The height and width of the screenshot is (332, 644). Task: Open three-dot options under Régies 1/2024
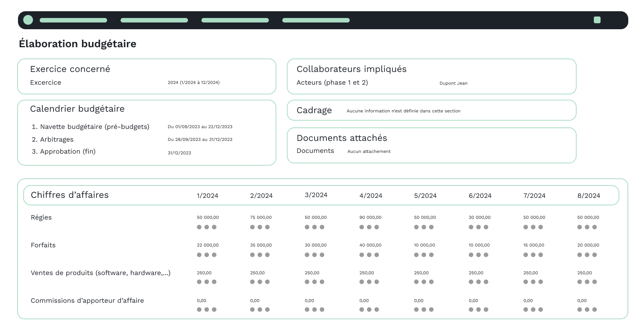point(207,227)
